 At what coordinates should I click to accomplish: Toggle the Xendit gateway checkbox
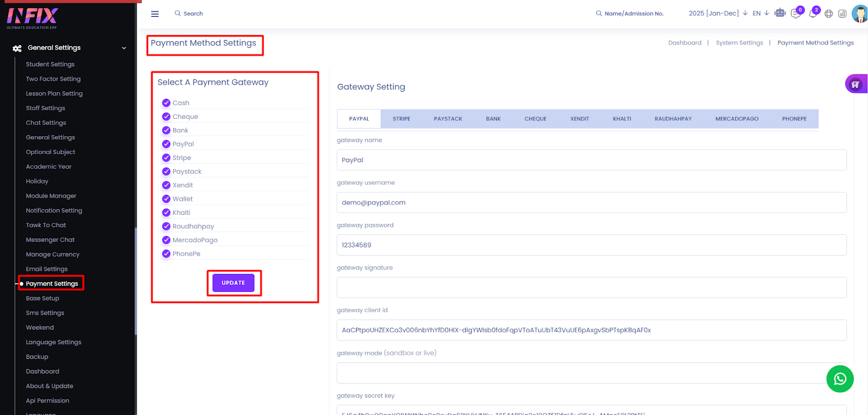[x=166, y=185]
